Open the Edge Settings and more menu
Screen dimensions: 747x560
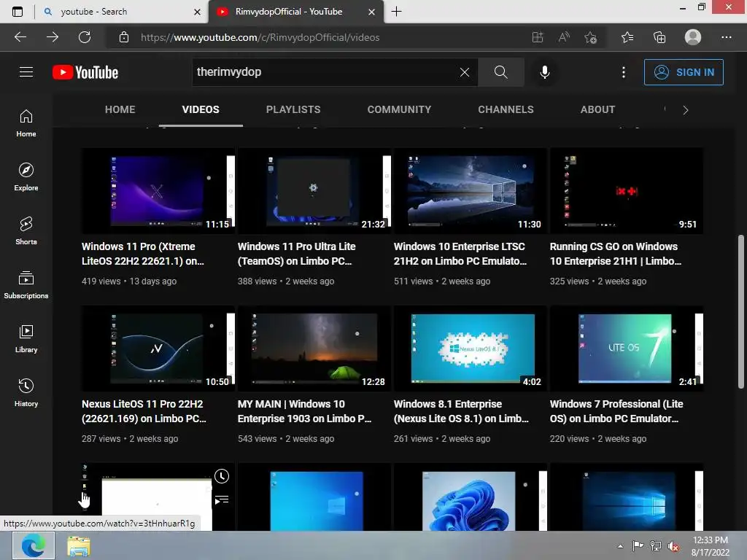pyautogui.click(x=726, y=37)
